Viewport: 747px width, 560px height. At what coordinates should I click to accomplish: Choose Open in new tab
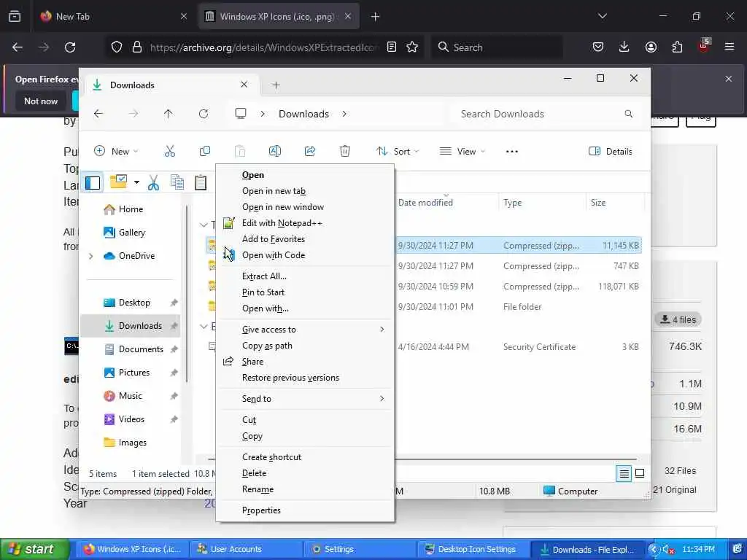(x=305, y=191)
